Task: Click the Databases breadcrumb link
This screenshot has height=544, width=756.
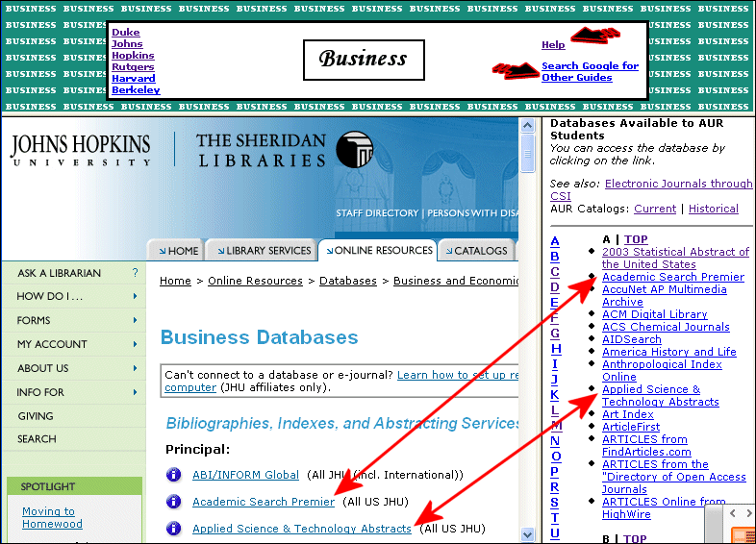Action: pyautogui.click(x=348, y=281)
